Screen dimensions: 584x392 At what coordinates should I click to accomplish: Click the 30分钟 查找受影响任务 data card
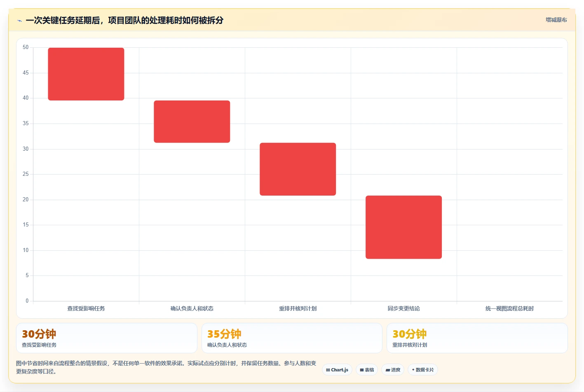(107, 338)
